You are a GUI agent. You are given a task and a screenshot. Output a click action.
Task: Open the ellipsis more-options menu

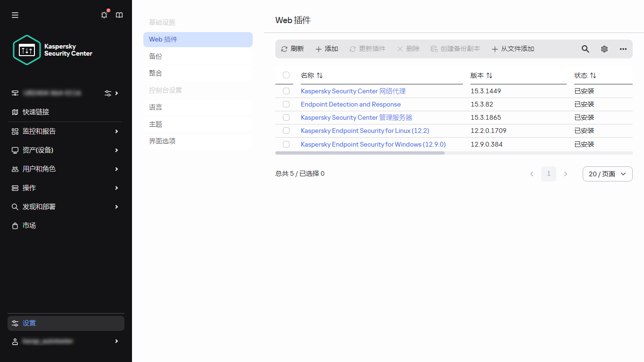(x=623, y=49)
